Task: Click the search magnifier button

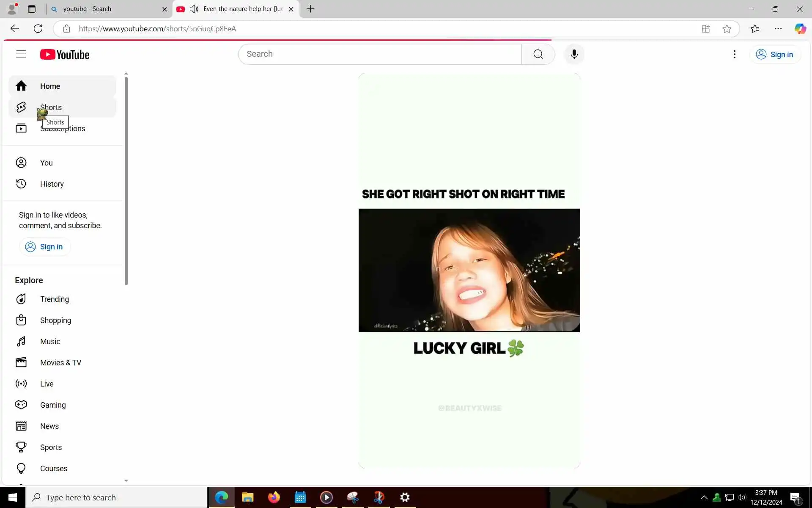Action: tap(538, 54)
